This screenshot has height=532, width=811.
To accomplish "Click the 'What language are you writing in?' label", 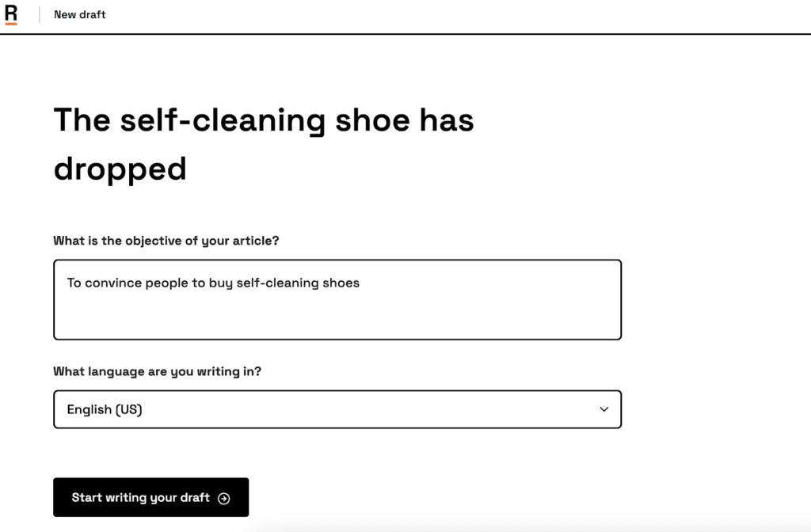I will 157,371.
